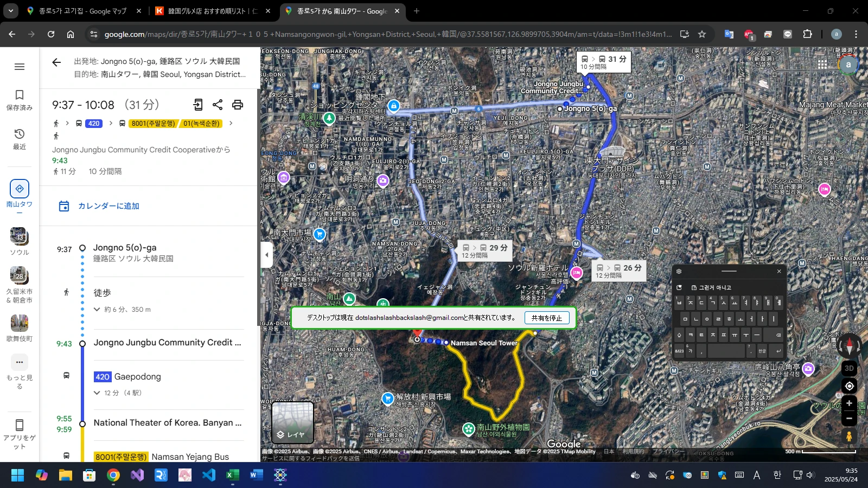This screenshot has width=868, height=488.
Task: Share the route with the share icon
Action: [x=218, y=105]
